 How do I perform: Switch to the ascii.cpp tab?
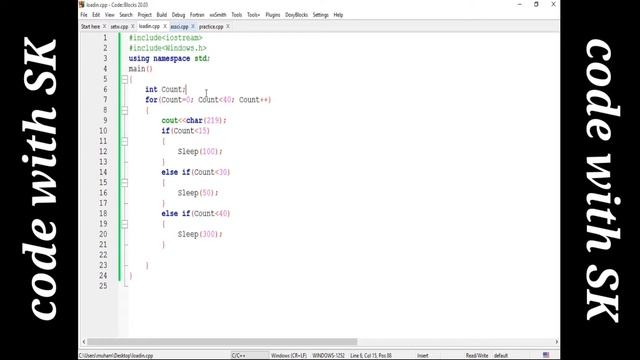coord(179,27)
